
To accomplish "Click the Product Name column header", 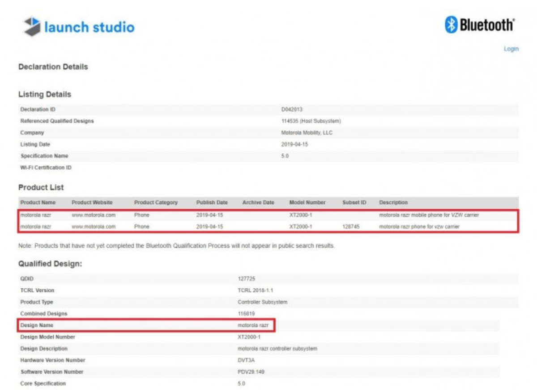I will point(38,202).
